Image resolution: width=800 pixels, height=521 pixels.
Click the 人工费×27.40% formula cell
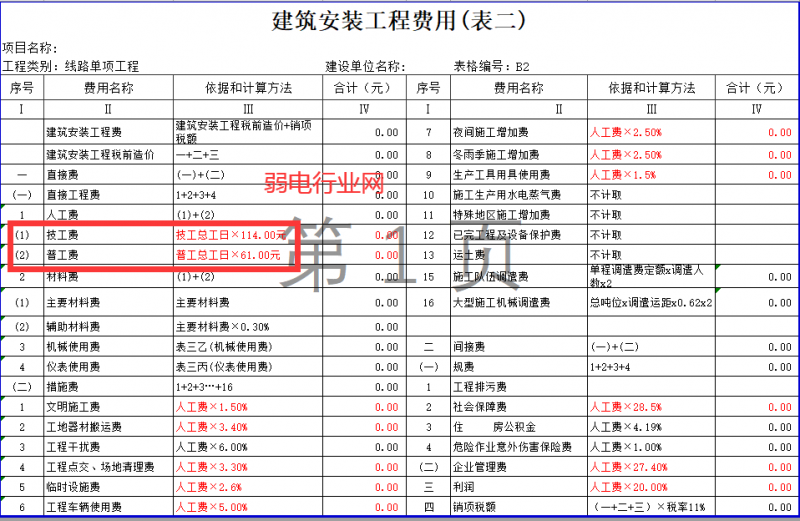629,467
